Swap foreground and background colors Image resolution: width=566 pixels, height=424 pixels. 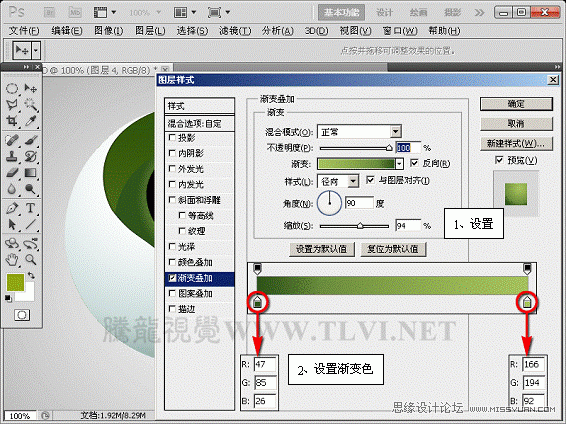click(31, 276)
